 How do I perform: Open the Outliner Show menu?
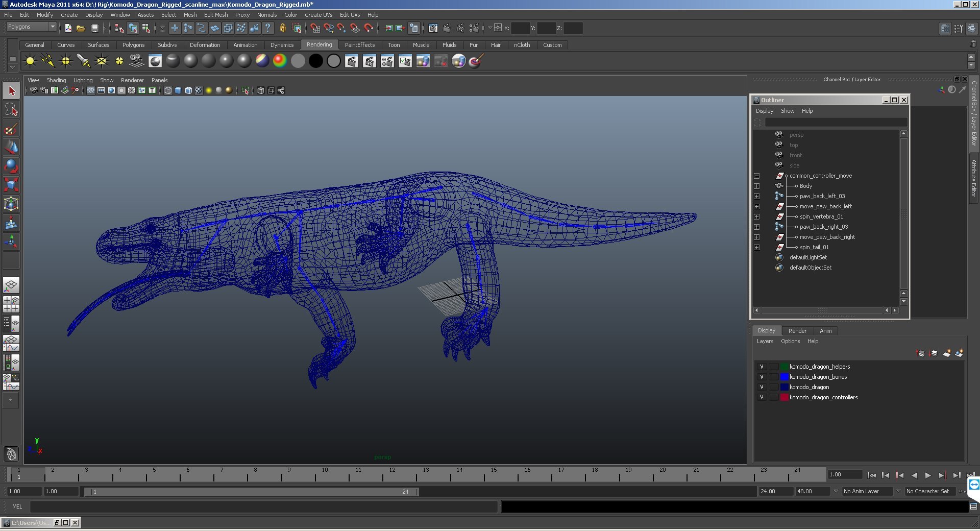[788, 111]
